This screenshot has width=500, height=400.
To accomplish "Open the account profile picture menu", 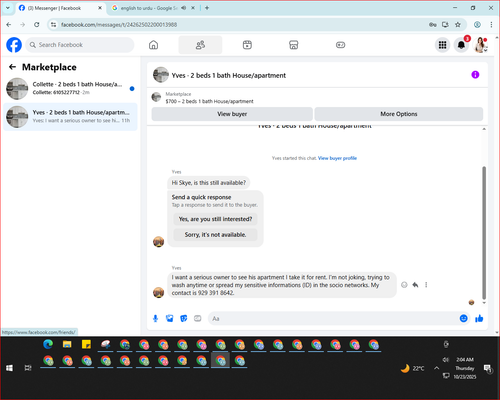I will pos(480,45).
